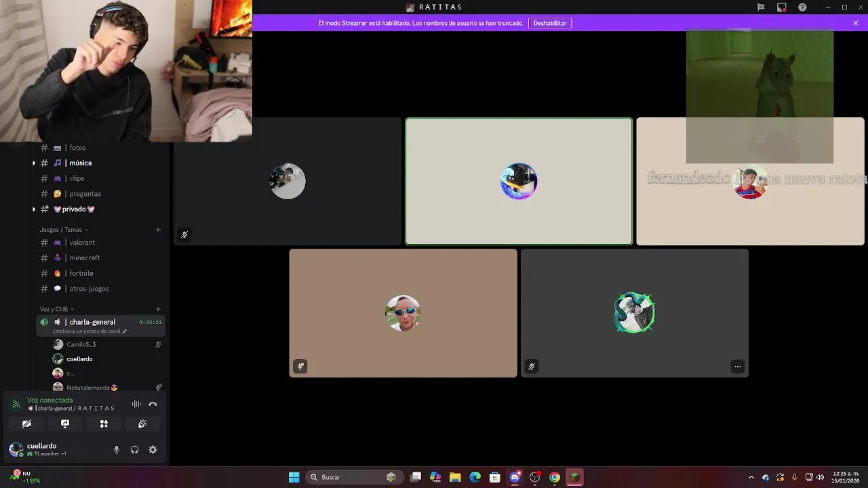Open the taskbar volume control

[x=820, y=477]
